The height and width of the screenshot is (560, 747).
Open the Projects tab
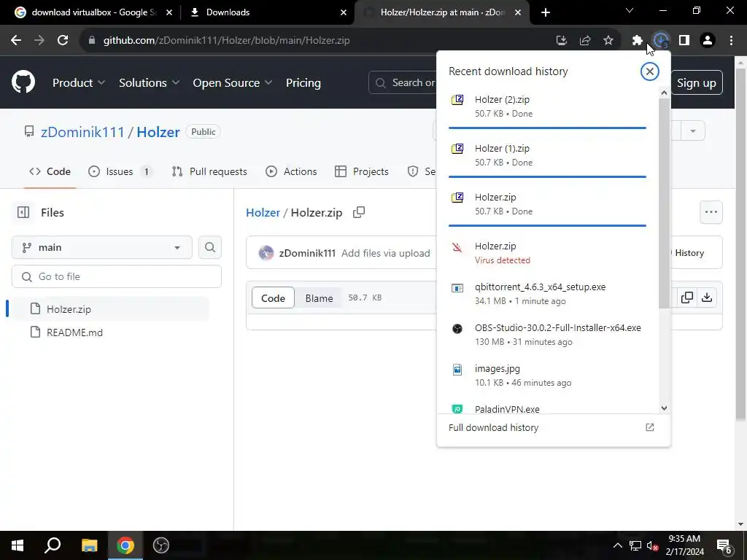point(362,171)
